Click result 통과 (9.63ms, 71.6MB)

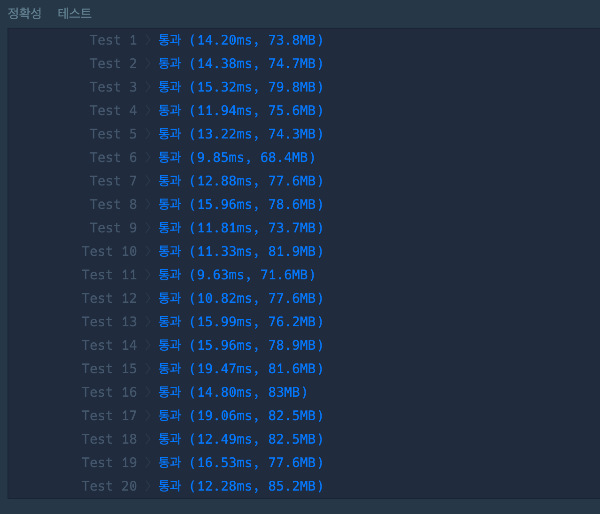point(237,275)
